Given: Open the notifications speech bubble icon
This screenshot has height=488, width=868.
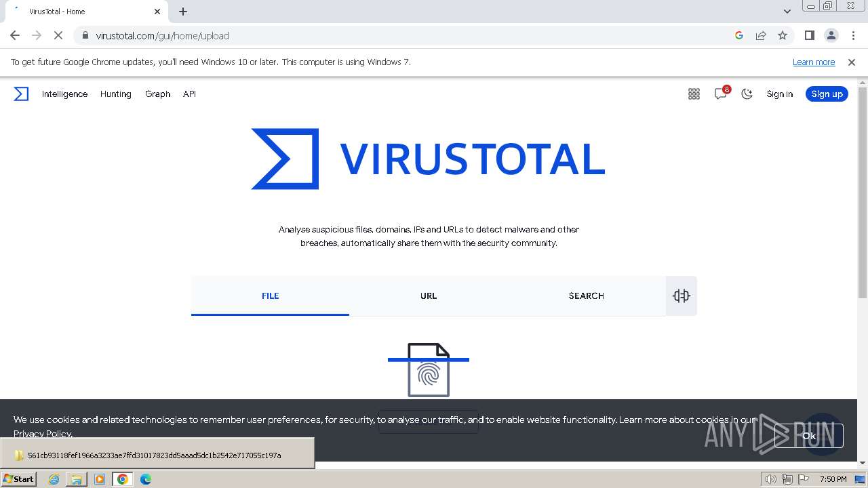Looking at the screenshot, I should [721, 94].
